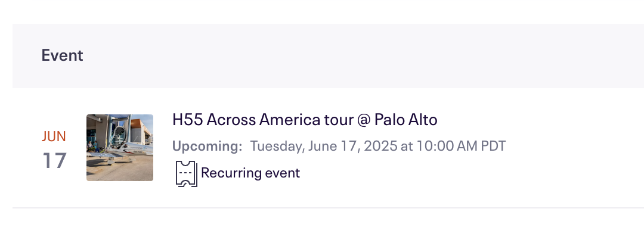Click the PDT timezone text
The height and width of the screenshot is (243, 644).
493,146
